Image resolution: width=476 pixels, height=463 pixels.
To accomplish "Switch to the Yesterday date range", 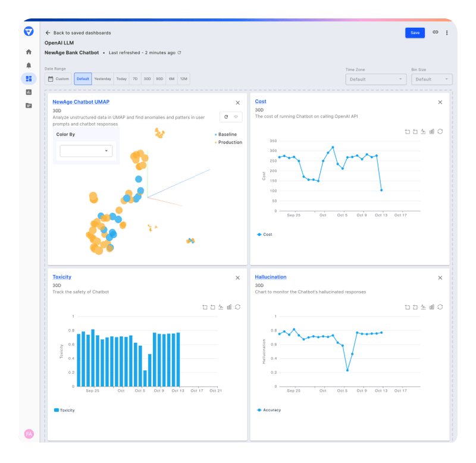I will click(102, 79).
